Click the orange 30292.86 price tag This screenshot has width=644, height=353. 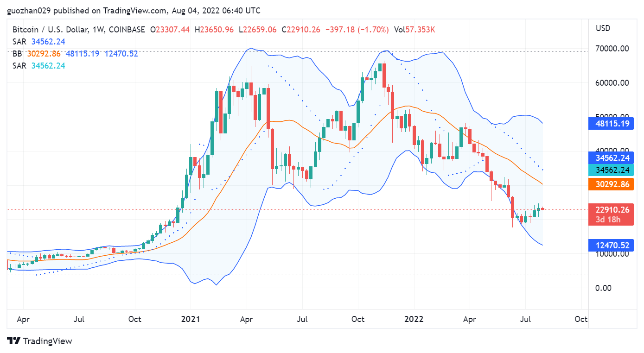[611, 184]
